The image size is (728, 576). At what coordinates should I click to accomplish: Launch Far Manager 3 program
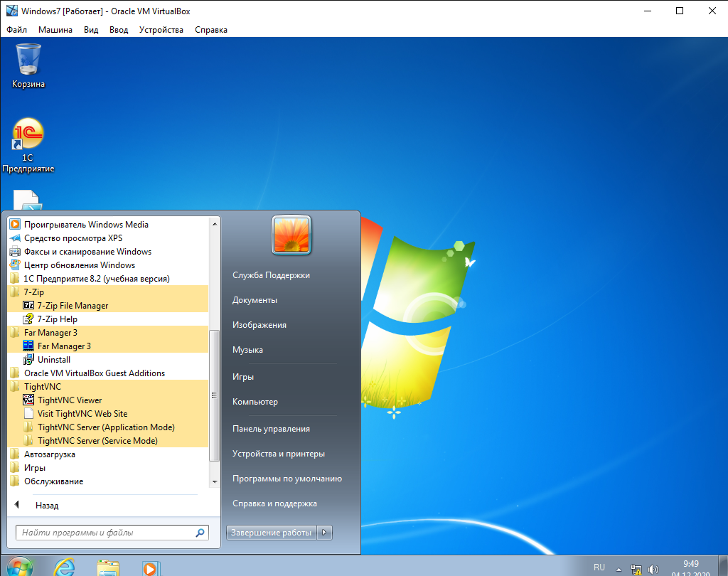(64, 346)
